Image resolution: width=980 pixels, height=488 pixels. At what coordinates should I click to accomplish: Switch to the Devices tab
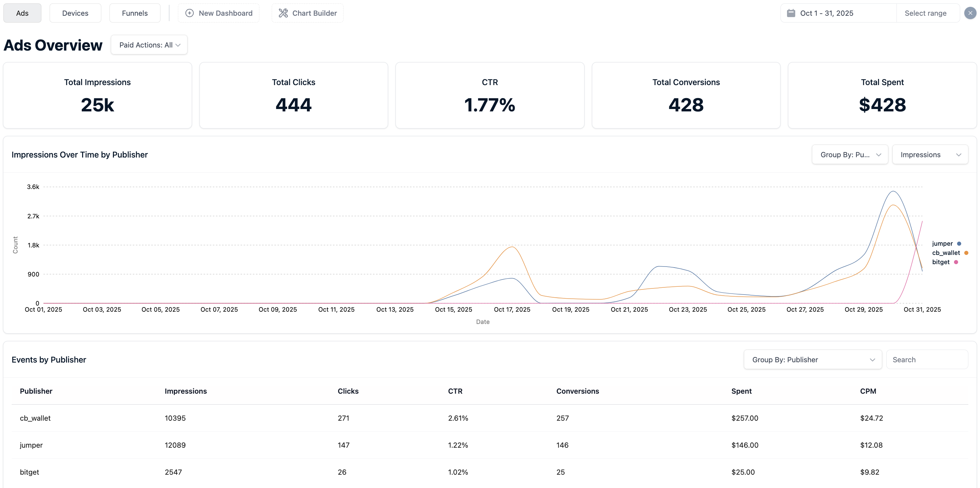75,13
